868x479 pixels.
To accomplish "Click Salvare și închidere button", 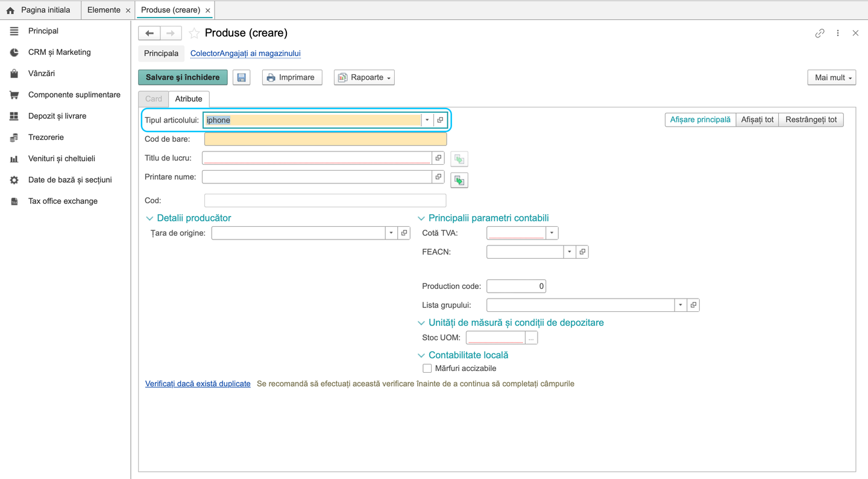I will [183, 77].
